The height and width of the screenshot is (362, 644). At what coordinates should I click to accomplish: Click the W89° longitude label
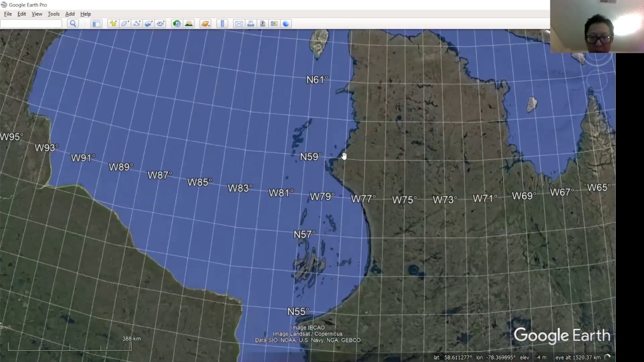pyautogui.click(x=121, y=167)
